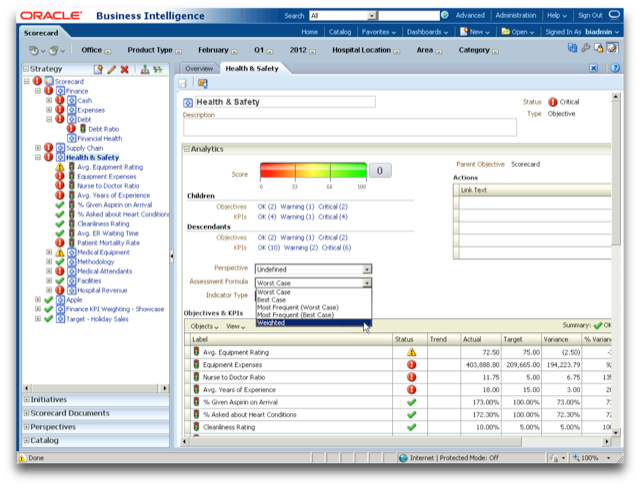Expand the Supply Chain tree node
640x487 pixels.
(x=37, y=148)
